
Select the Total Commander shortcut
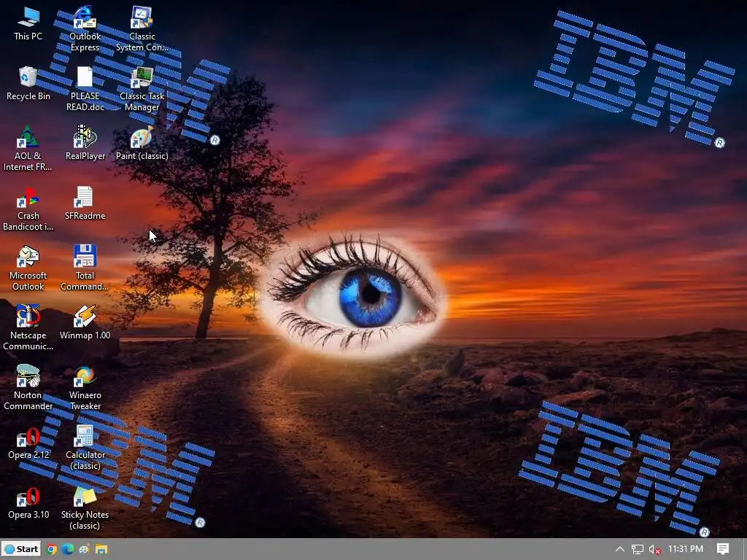point(85,268)
